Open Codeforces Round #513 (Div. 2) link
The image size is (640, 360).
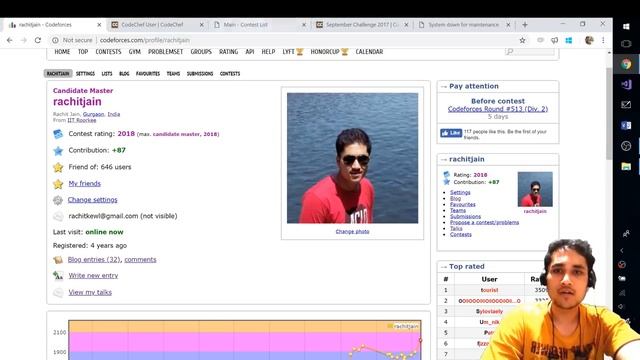pyautogui.click(x=498, y=109)
